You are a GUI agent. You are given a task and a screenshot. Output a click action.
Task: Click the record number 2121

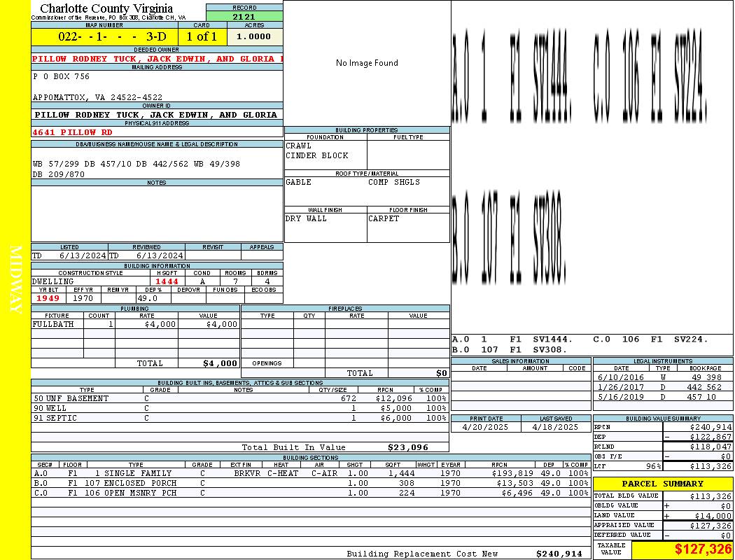244,16
